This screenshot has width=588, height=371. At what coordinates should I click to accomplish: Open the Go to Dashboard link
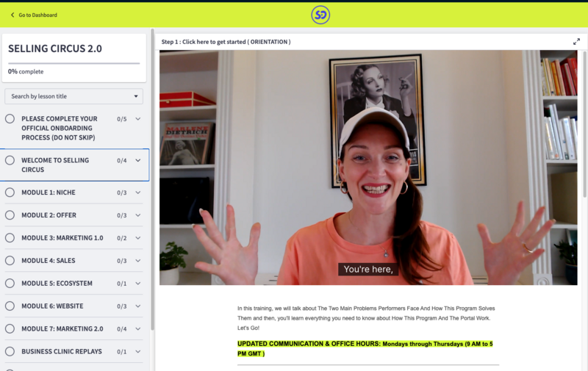38,15
